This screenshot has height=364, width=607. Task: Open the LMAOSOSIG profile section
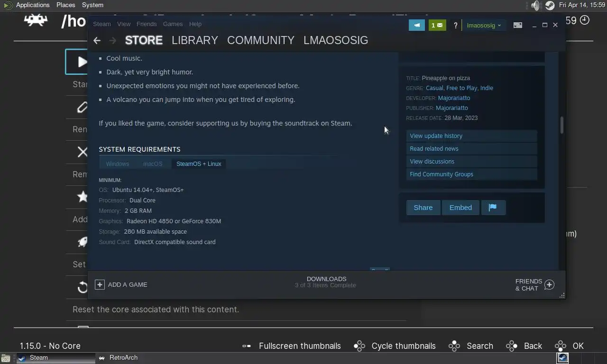[x=336, y=40]
